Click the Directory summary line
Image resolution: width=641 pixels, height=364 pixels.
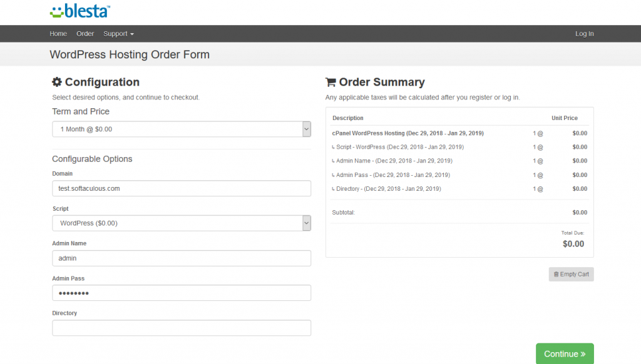click(386, 189)
